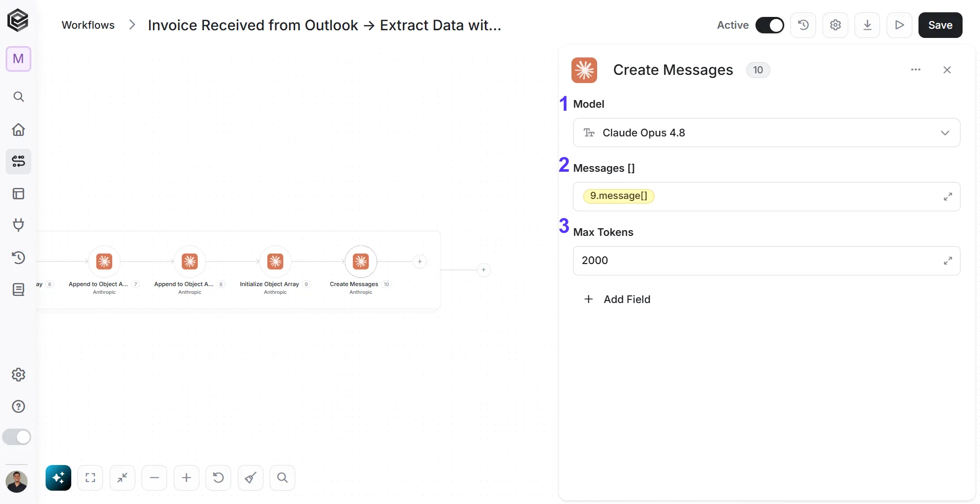Open the templates layout sidebar icon
The height and width of the screenshot is (504, 980).
(18, 194)
